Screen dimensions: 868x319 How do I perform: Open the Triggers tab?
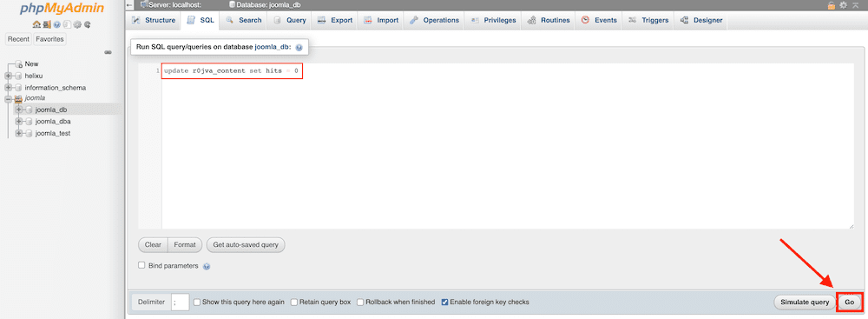648,20
